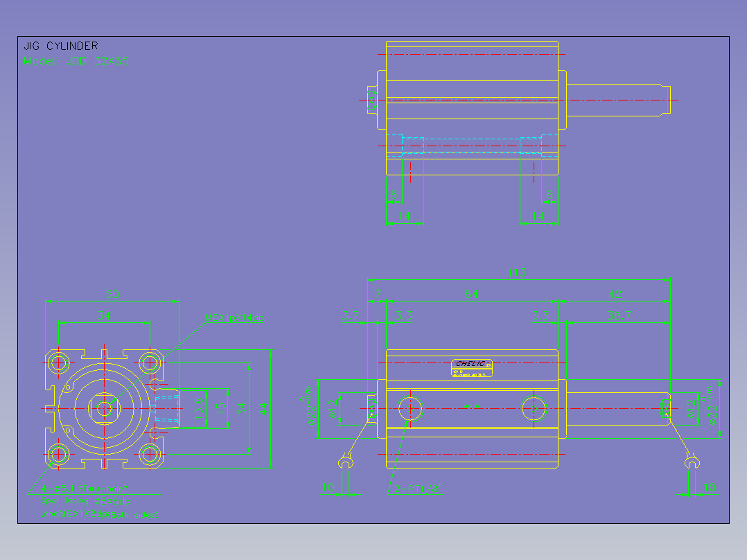Click the left 14 dimension in top view
This screenshot has height=560, width=747.
click(x=404, y=216)
